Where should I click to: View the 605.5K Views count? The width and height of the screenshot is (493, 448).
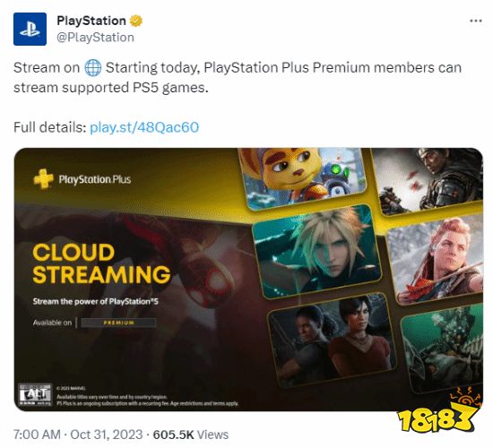coord(191,435)
